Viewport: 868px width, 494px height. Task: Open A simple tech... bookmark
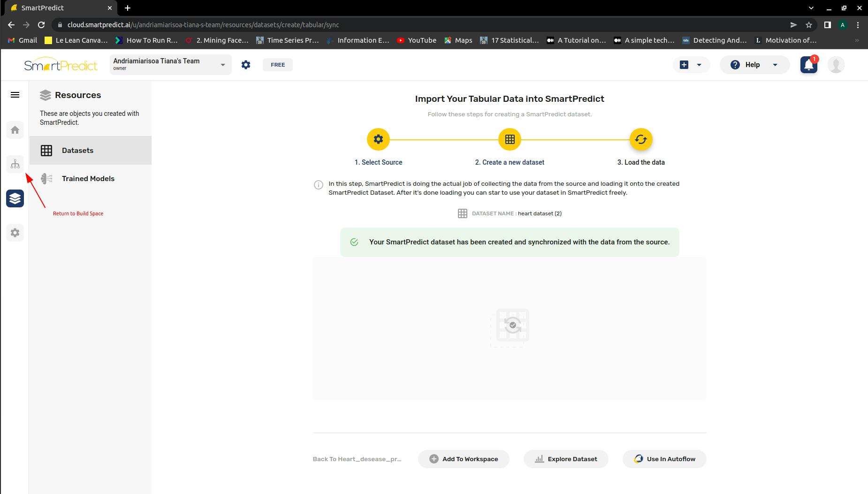click(644, 40)
